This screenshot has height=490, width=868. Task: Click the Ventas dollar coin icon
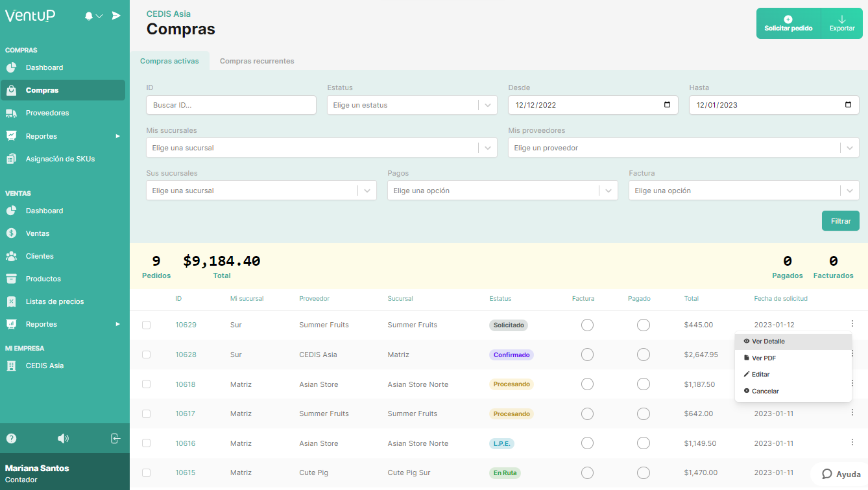coord(11,233)
